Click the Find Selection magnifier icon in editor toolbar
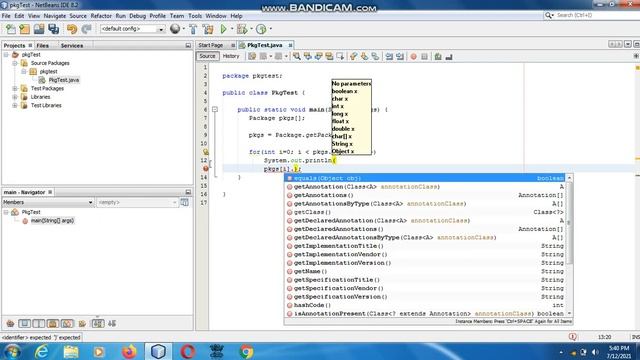 [297, 57]
